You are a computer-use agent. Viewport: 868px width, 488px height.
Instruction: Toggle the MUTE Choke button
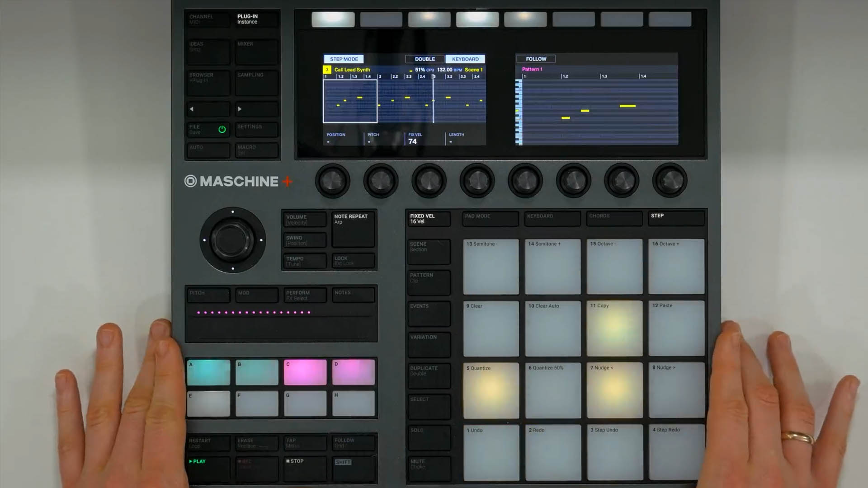[x=429, y=469]
